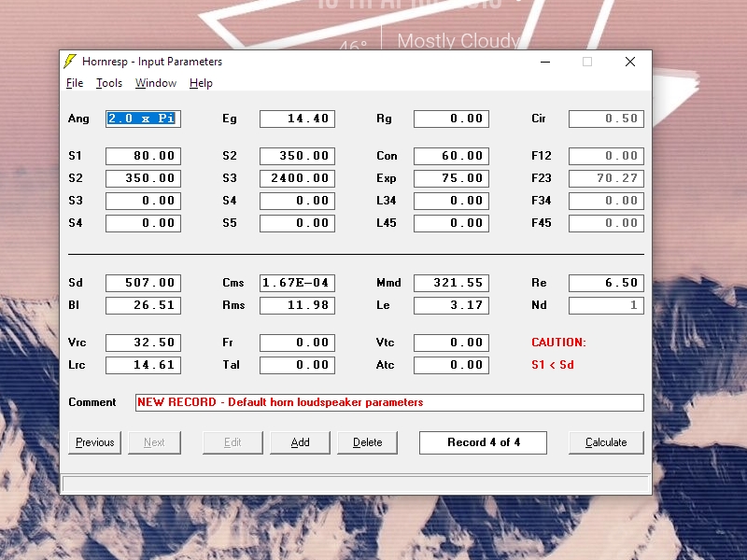Click the Hornresp lightning bolt title icon
Viewport: 747px width, 560px height.
[x=70, y=62]
